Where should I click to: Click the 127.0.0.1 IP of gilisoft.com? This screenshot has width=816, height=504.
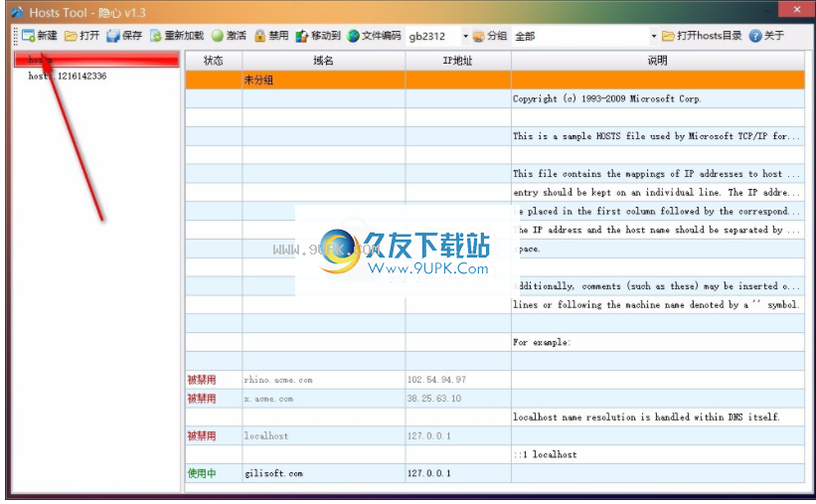click(x=458, y=473)
